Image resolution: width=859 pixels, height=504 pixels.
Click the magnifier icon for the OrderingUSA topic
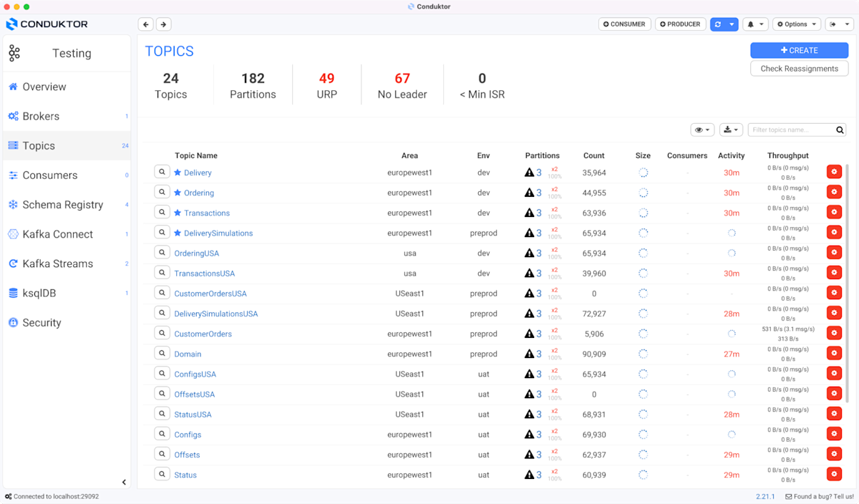tap(162, 253)
